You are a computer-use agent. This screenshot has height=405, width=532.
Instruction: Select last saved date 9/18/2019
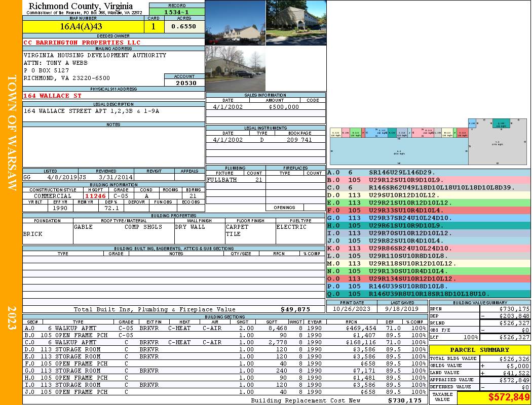402,309
